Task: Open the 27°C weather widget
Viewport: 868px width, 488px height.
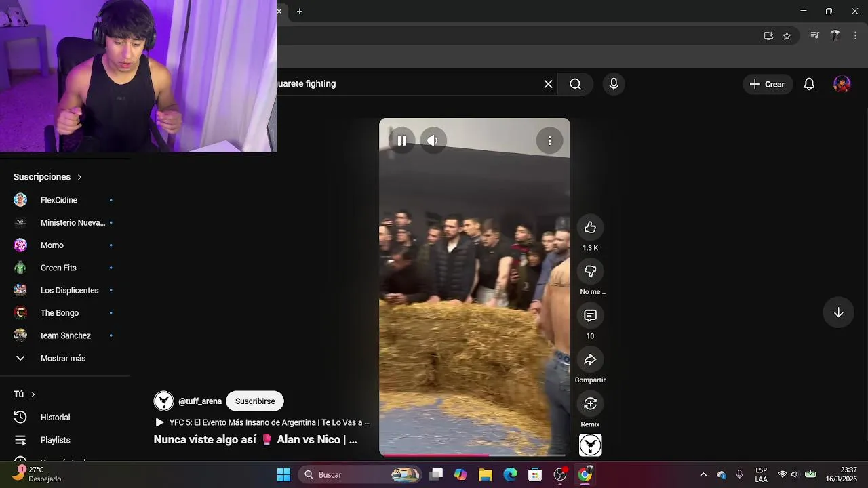Action: 37,474
